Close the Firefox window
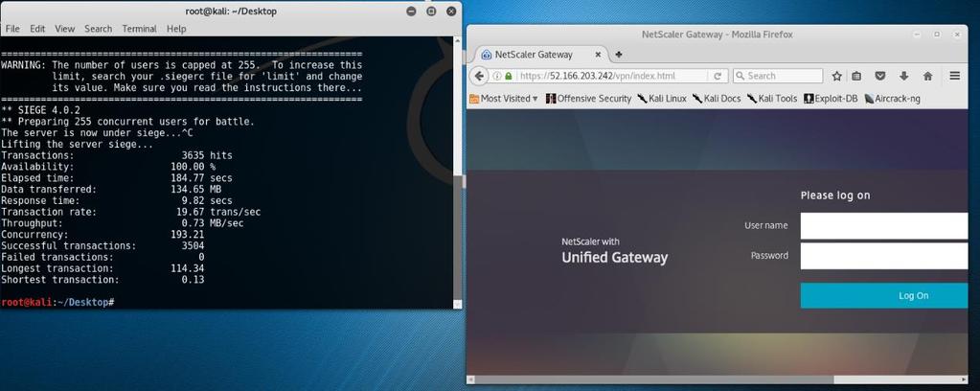The width and height of the screenshot is (980, 391). [957, 34]
